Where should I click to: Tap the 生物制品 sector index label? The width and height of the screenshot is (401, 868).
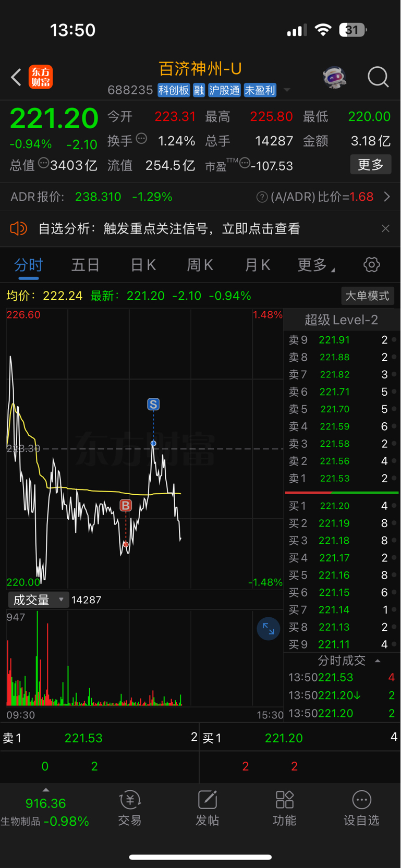[20, 822]
